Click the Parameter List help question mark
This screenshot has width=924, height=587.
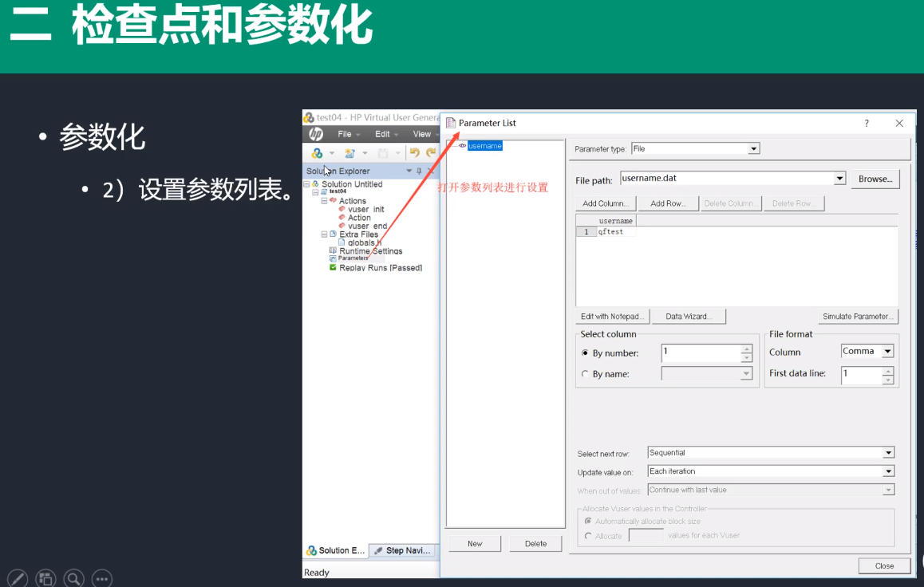pos(867,123)
